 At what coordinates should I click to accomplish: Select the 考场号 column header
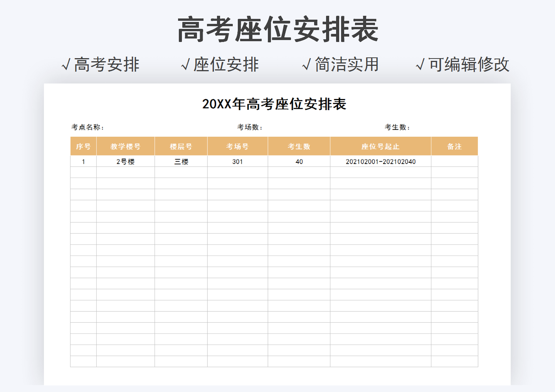tap(238, 146)
